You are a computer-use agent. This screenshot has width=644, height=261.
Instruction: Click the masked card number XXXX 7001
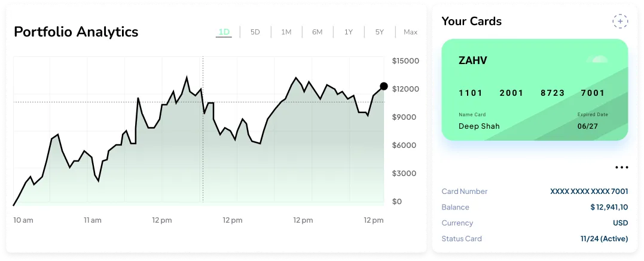589,191
